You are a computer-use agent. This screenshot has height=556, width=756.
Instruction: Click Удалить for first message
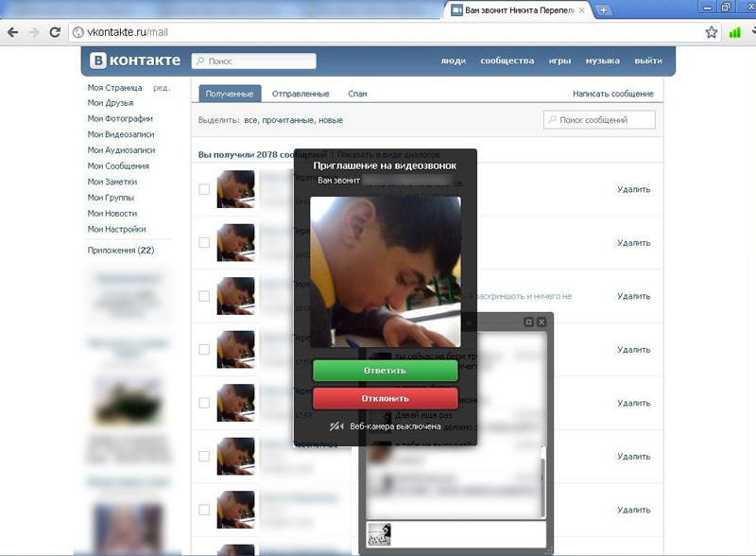pyautogui.click(x=633, y=189)
